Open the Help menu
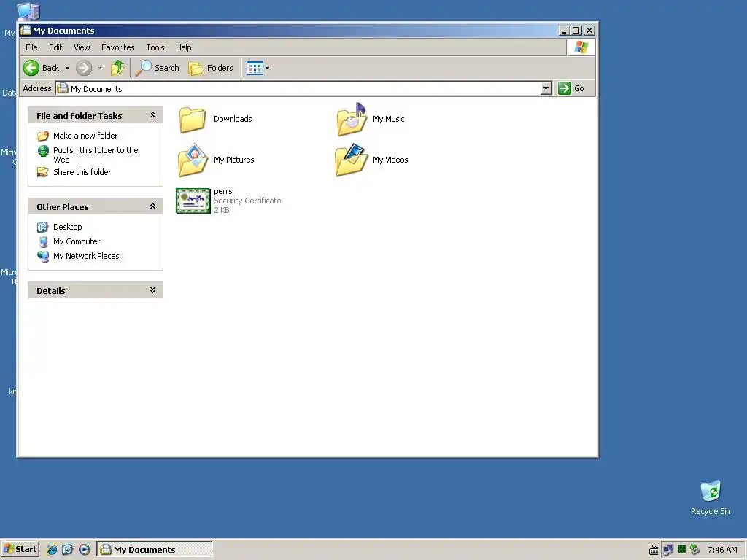 click(x=183, y=47)
